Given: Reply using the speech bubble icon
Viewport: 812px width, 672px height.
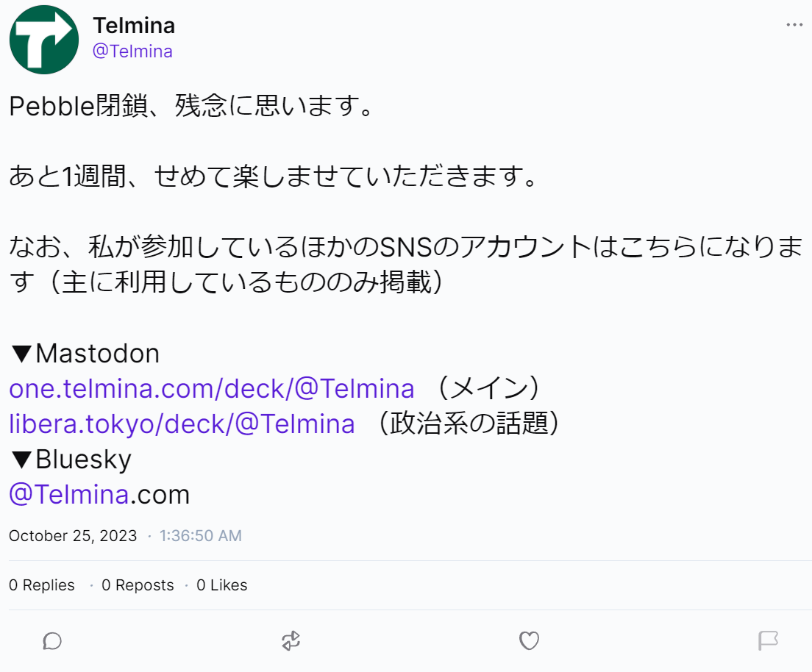Looking at the screenshot, I should click(52, 641).
